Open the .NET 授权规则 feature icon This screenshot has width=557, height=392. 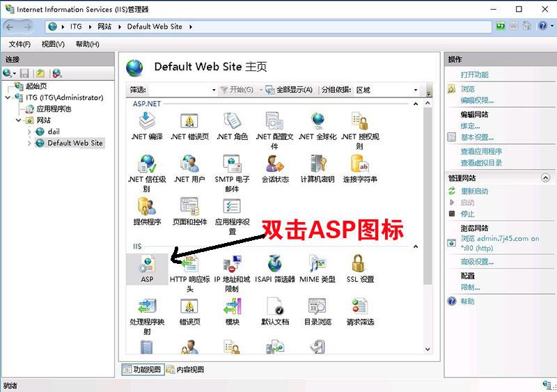(x=360, y=121)
